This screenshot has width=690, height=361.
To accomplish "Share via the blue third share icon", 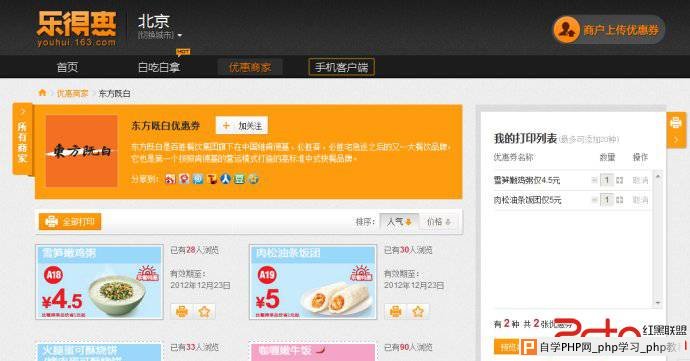I will tap(198, 179).
